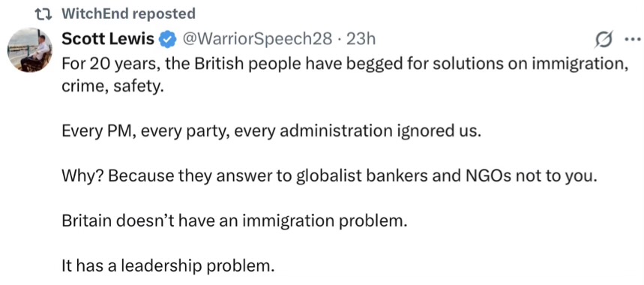Open the Scott Lewis display name

pyautogui.click(x=108, y=40)
